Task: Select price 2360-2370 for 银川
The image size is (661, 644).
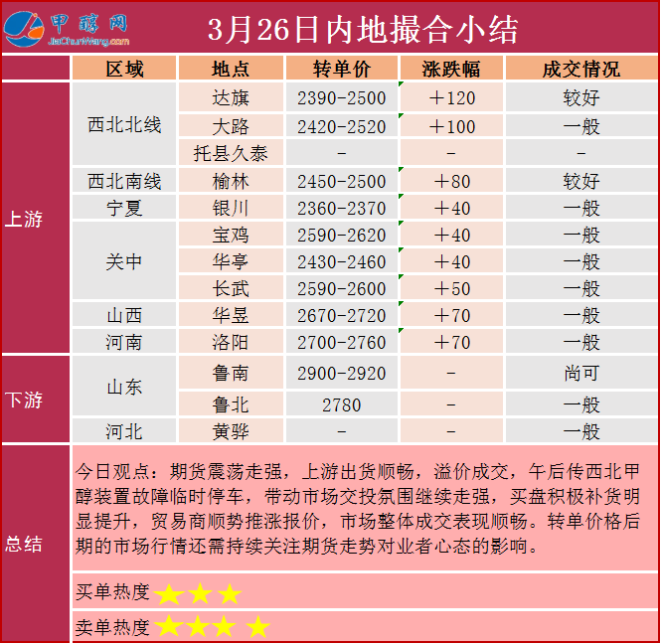Action: [342, 208]
